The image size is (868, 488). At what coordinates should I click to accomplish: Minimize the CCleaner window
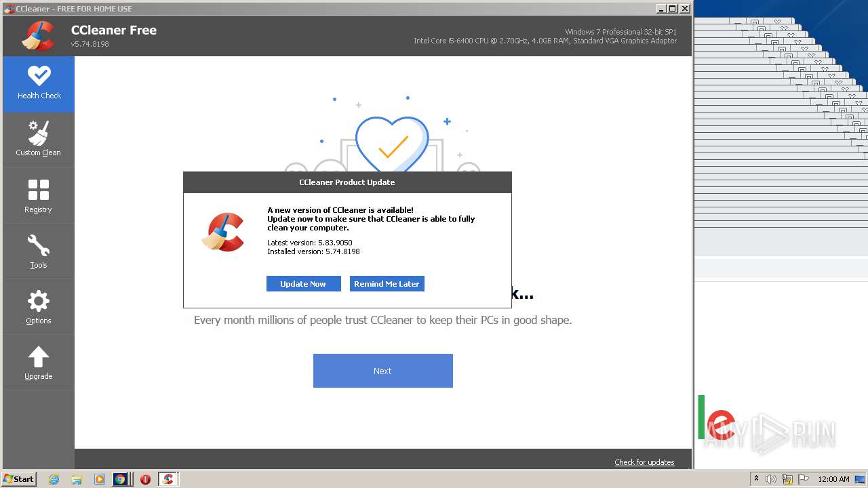point(661,9)
